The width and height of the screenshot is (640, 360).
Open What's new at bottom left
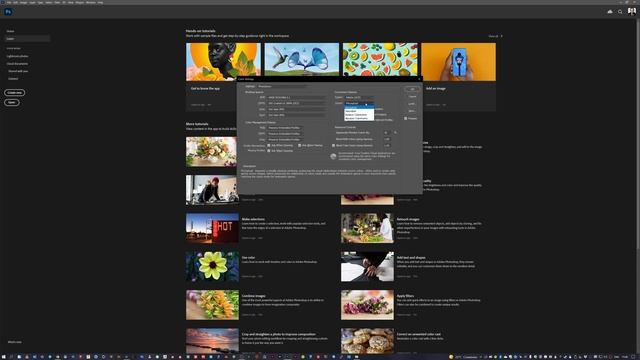coord(14,342)
